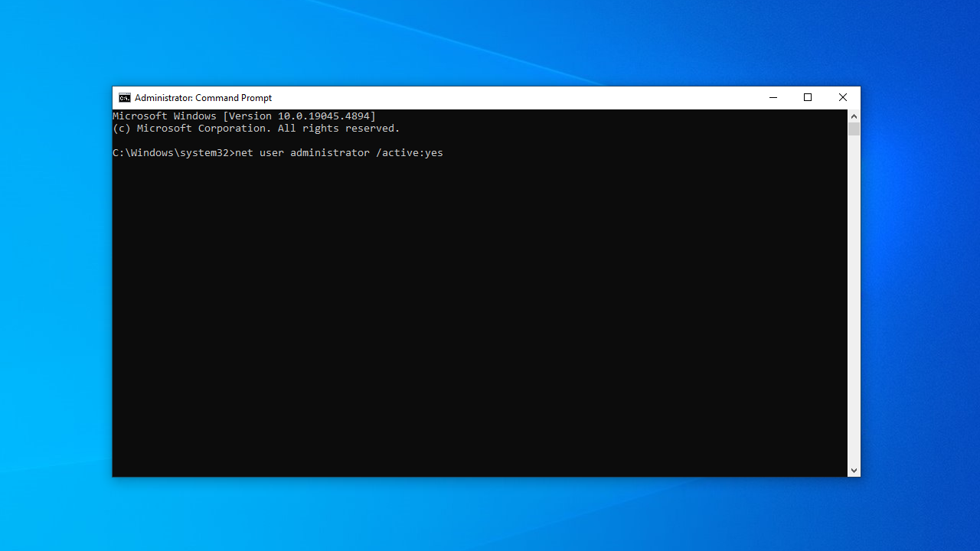The width and height of the screenshot is (980, 551).
Task: Click the "net user administrator /active:yes" command
Action: tap(339, 153)
